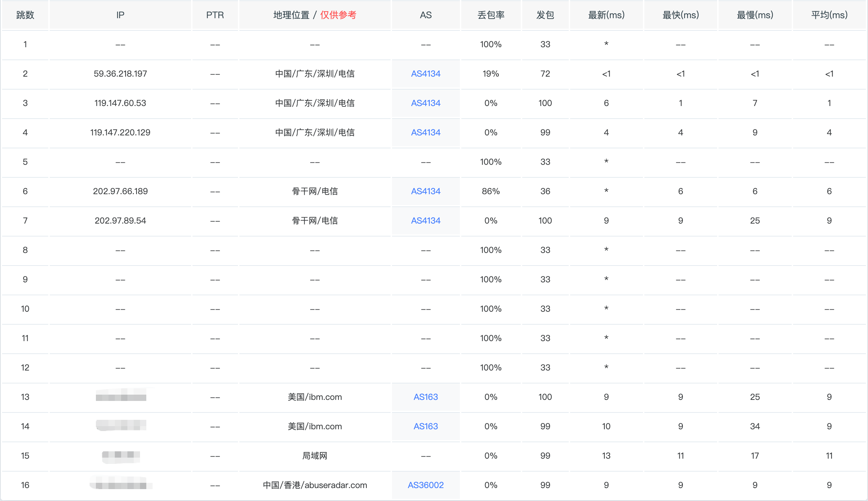The height and width of the screenshot is (501, 868).
Task: Click 中国/香港/abuseradar.com location cell
Action: [315, 485]
